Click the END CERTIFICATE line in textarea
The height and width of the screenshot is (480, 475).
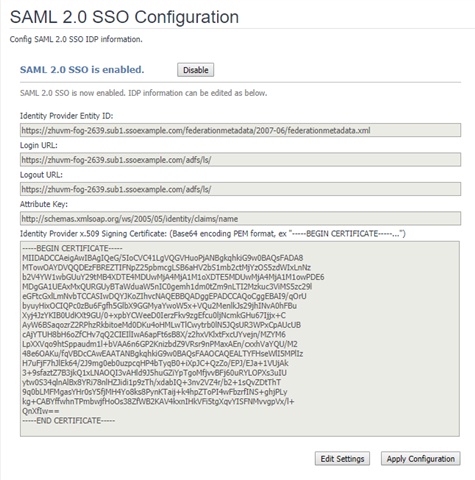[69, 421]
